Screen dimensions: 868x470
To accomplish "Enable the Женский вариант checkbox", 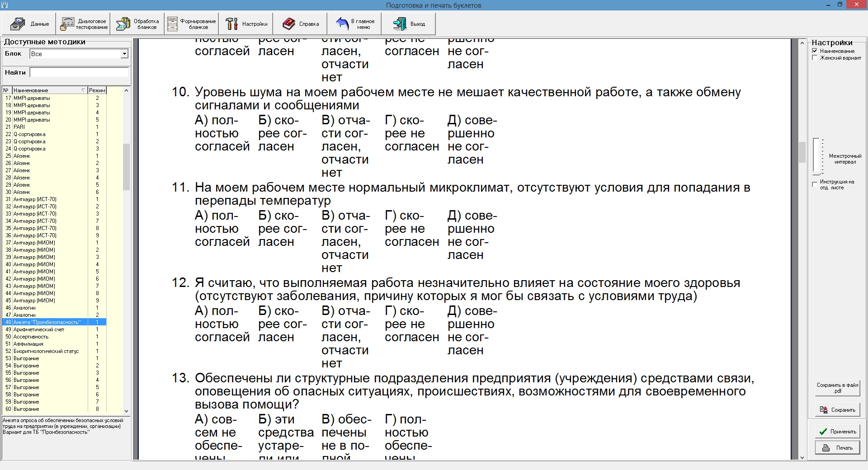I will (815, 58).
